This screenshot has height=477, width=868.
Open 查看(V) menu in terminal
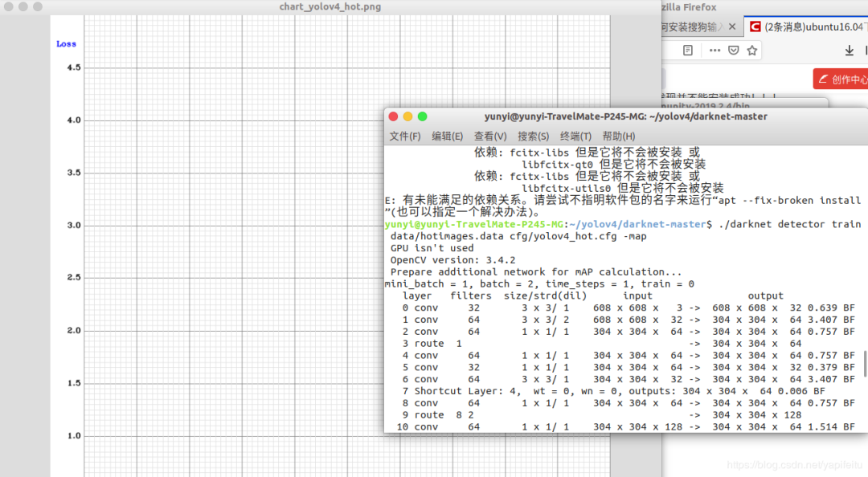490,136
